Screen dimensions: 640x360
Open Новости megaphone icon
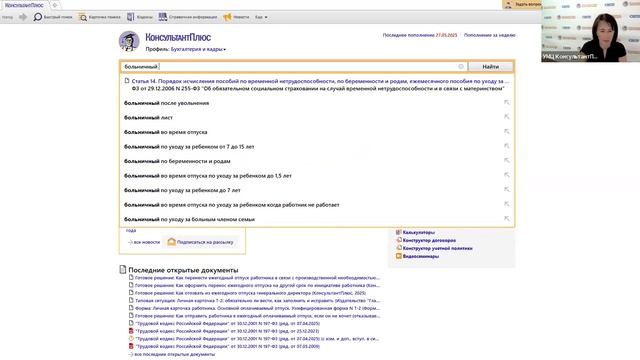pyautogui.click(x=227, y=17)
